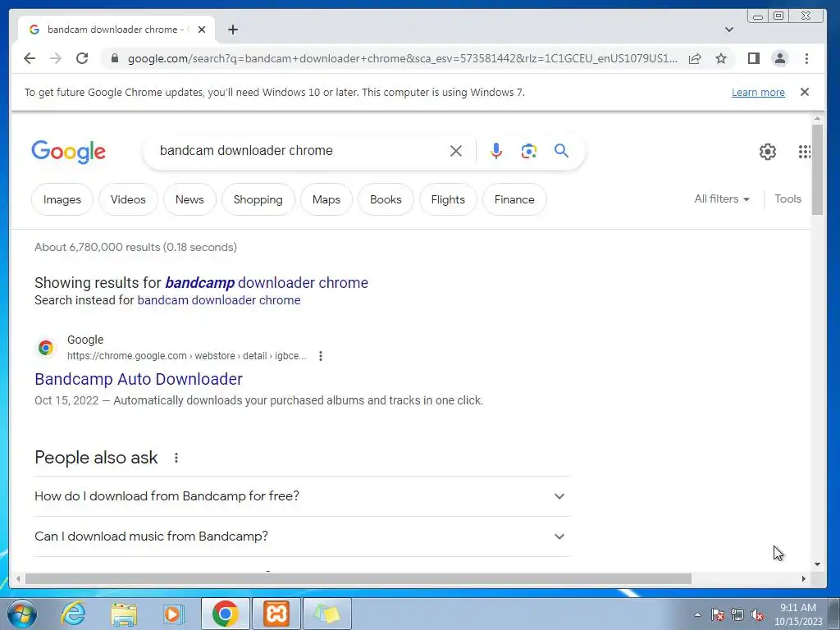Screen dimensions: 840x630
Task: Open Windows Explorer from taskbar
Action: (124, 614)
